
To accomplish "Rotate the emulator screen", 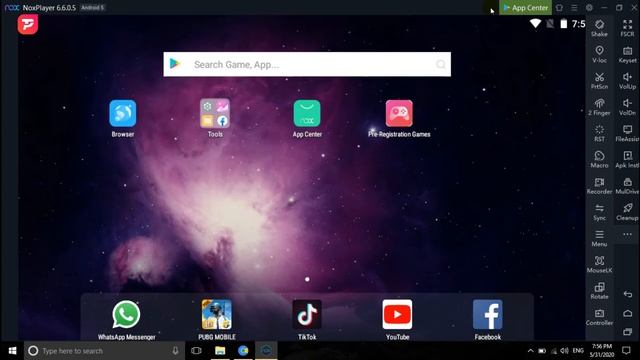I will [599, 291].
